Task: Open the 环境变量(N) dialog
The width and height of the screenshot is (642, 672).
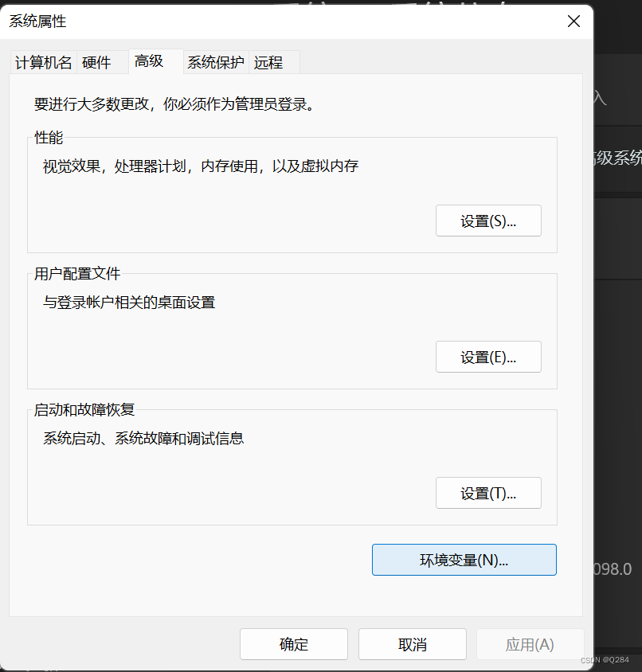Action: 464,560
